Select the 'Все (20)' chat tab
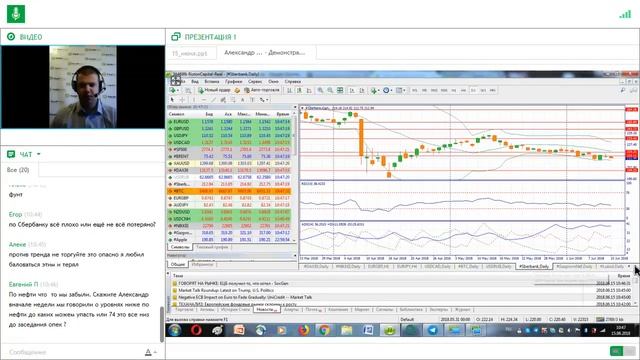640x360 pixels. coord(18,170)
